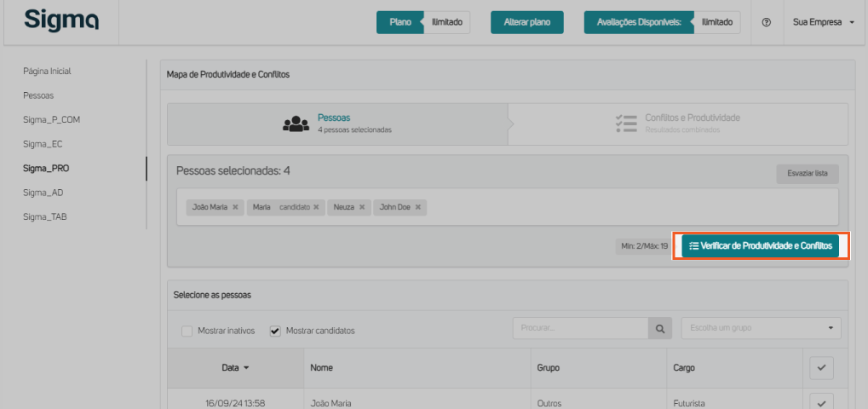Sort by the Data column header
868x409 pixels.
235,368
